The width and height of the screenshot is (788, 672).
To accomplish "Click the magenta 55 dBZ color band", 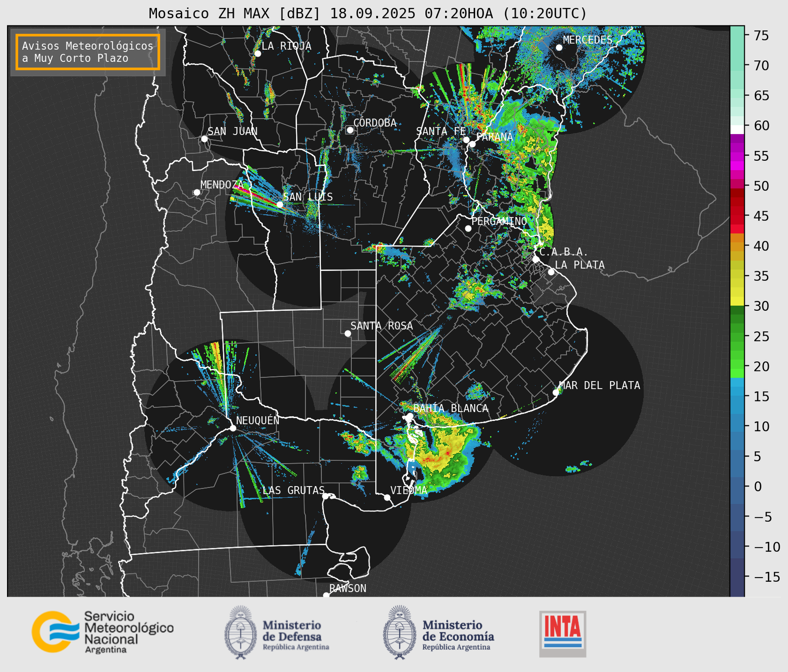I will (x=737, y=156).
